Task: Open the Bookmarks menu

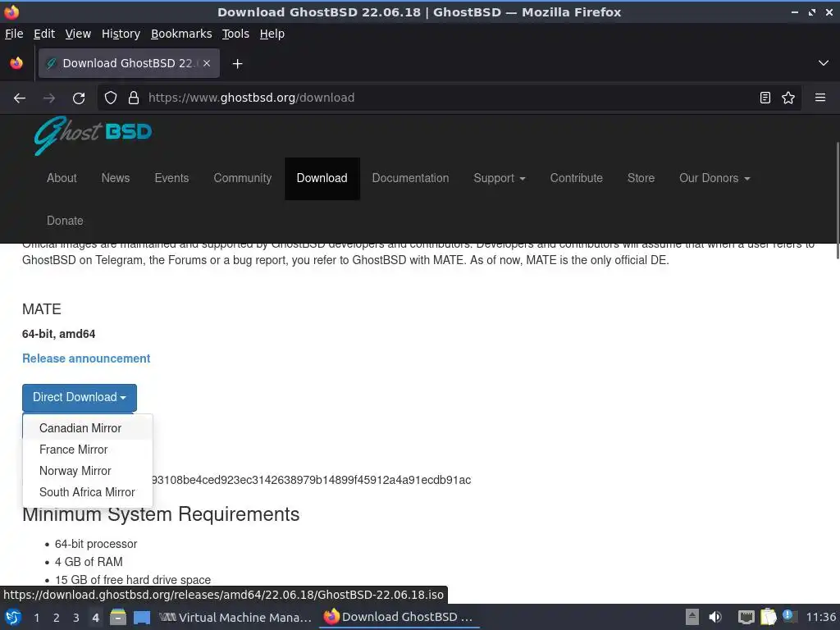Action: point(181,34)
